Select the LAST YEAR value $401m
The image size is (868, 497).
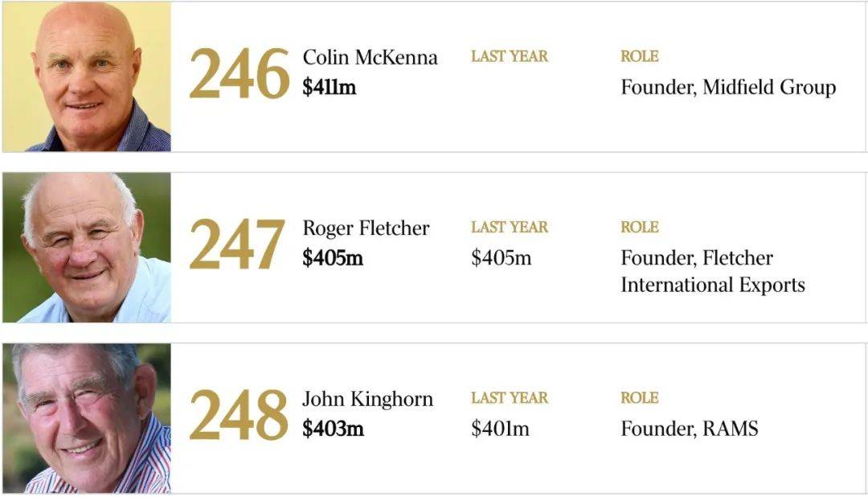(500, 429)
